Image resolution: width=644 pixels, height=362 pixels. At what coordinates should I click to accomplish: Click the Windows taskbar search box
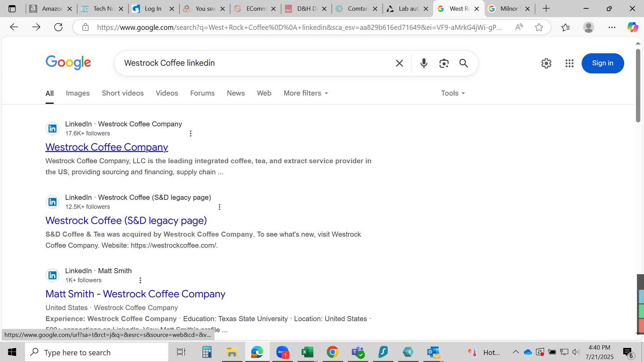click(x=97, y=352)
